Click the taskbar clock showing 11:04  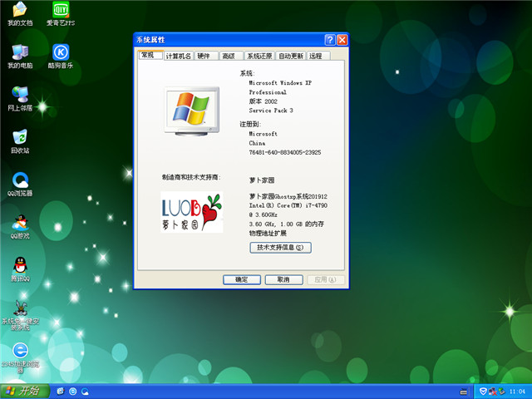click(x=517, y=392)
